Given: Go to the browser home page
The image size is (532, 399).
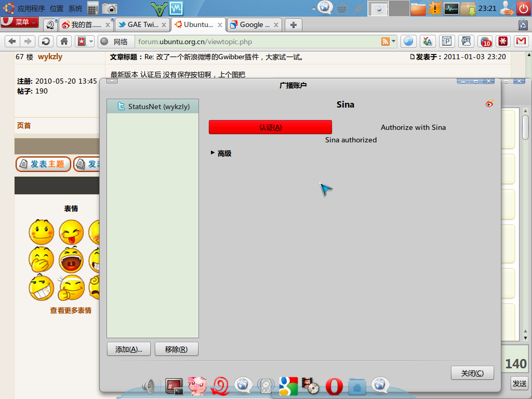Looking at the screenshot, I should [64, 42].
